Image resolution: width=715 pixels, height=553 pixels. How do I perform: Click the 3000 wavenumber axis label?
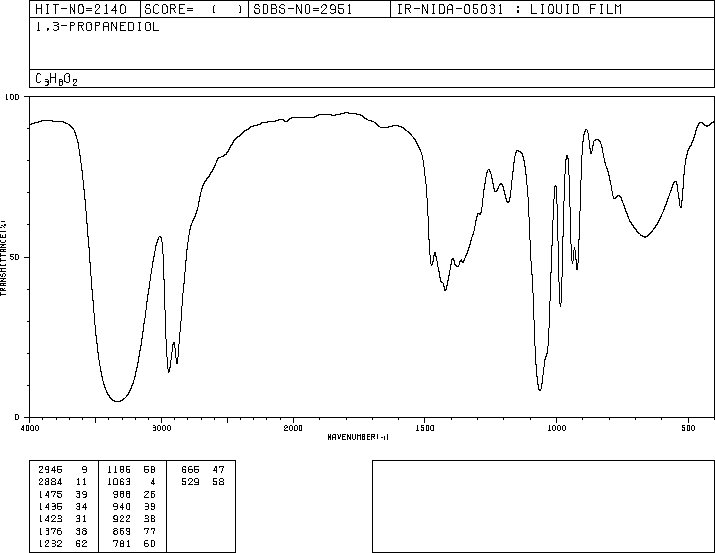(x=161, y=428)
